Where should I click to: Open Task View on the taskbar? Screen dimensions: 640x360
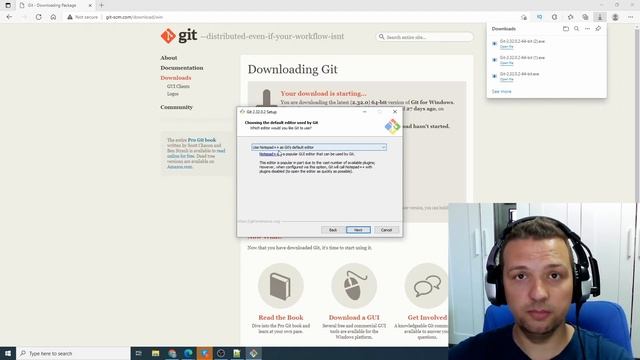(x=138, y=353)
